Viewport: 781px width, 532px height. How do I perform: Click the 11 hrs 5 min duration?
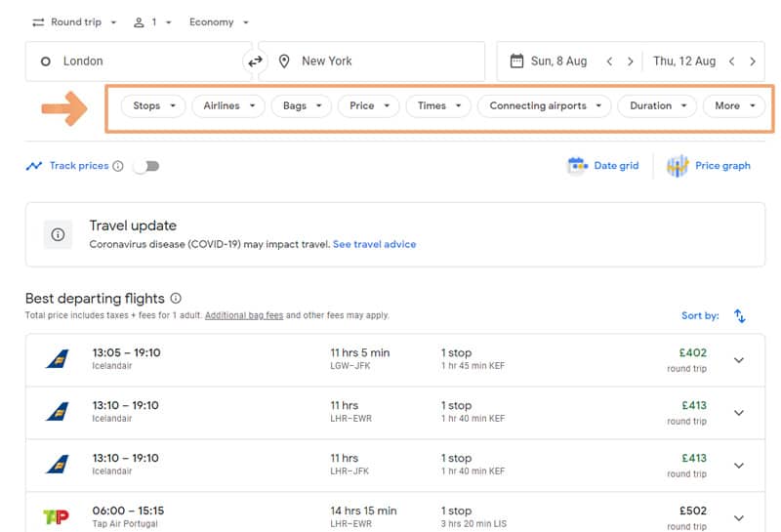point(360,353)
